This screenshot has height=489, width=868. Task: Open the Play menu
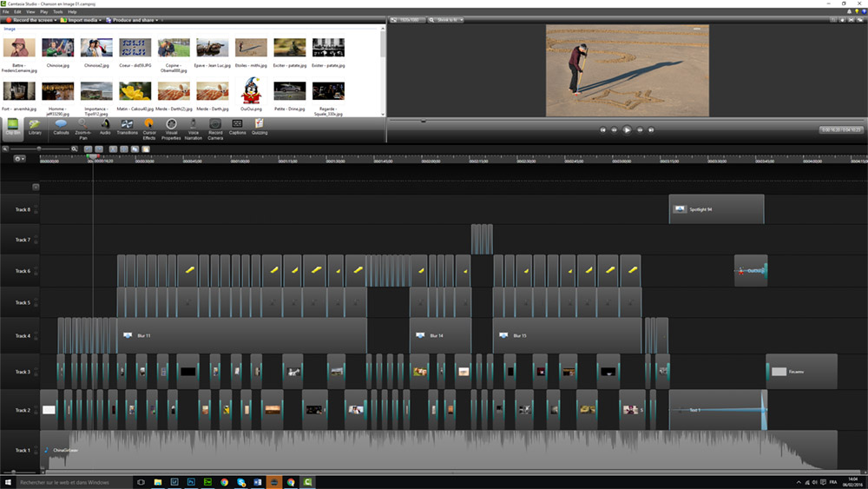44,12
